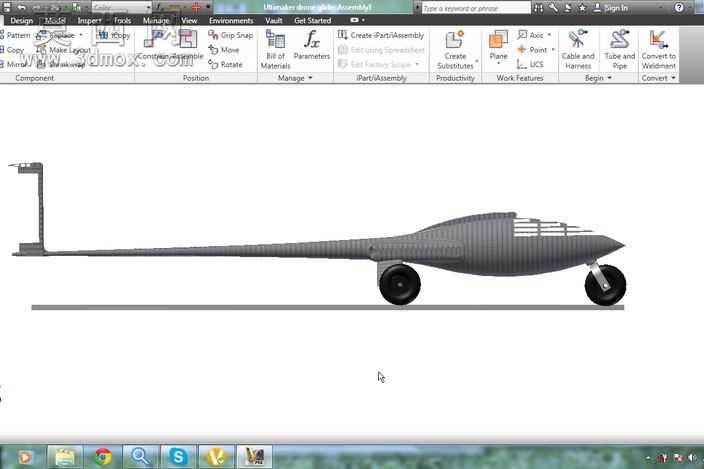Open the Point dropdown arrow
The height and width of the screenshot is (469, 704).
[x=553, y=50]
